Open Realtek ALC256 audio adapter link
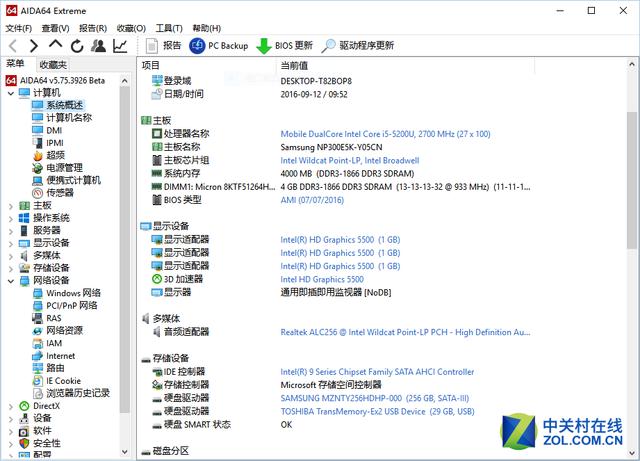The image size is (640, 461). pyautogui.click(x=405, y=332)
